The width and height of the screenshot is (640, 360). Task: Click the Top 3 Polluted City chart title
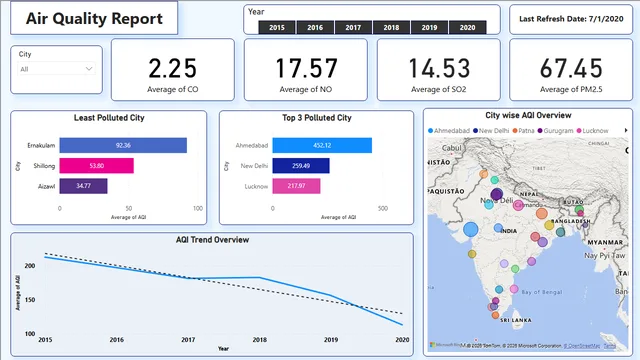pyautogui.click(x=317, y=118)
